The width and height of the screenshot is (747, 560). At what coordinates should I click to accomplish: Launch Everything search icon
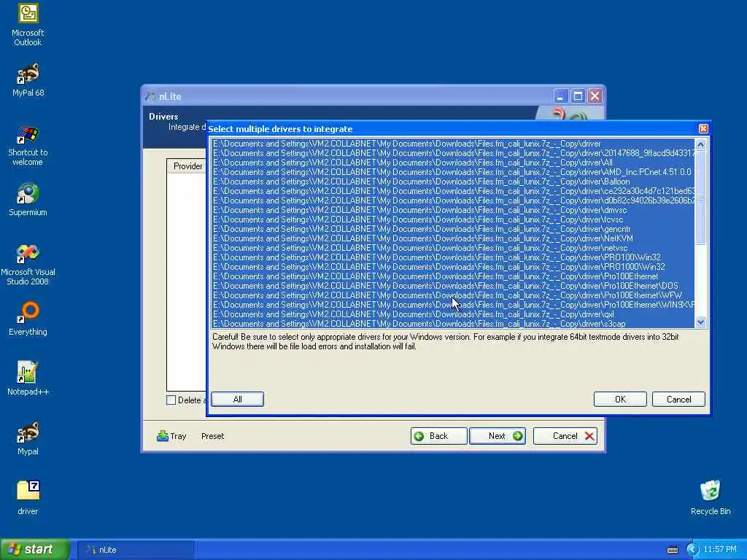click(28, 319)
